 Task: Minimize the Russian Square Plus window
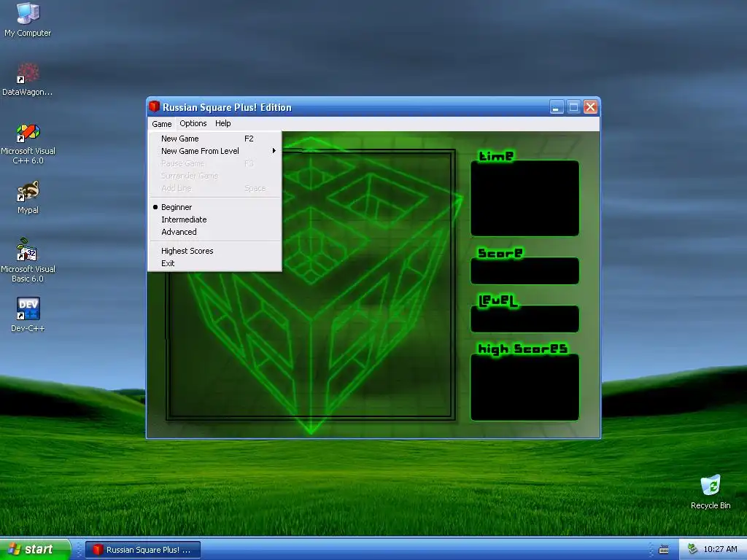(x=557, y=106)
